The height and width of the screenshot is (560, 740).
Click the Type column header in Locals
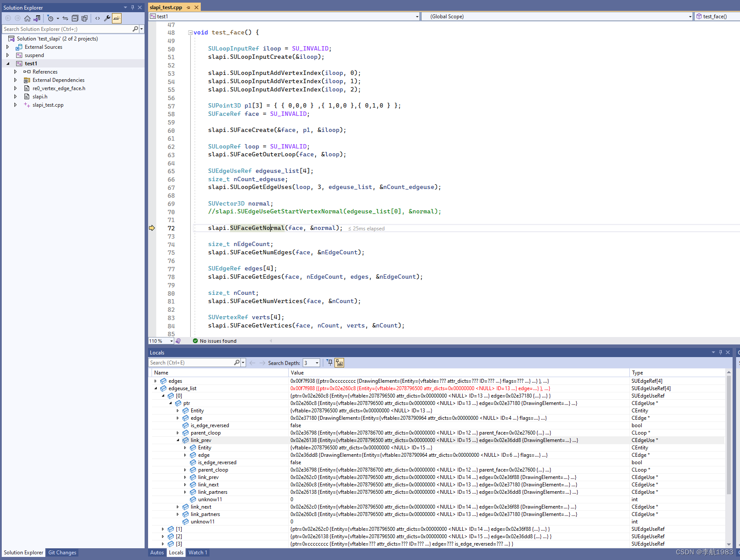[x=677, y=373]
